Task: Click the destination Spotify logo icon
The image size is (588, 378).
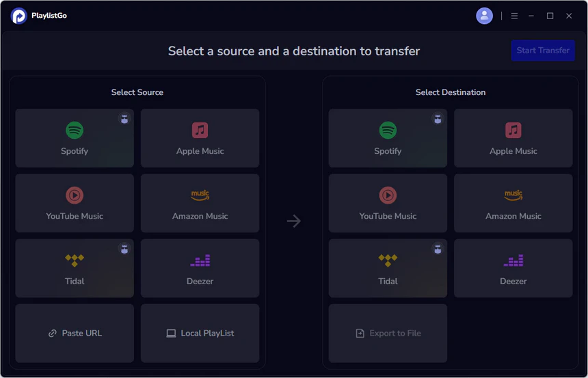Action: 388,130
